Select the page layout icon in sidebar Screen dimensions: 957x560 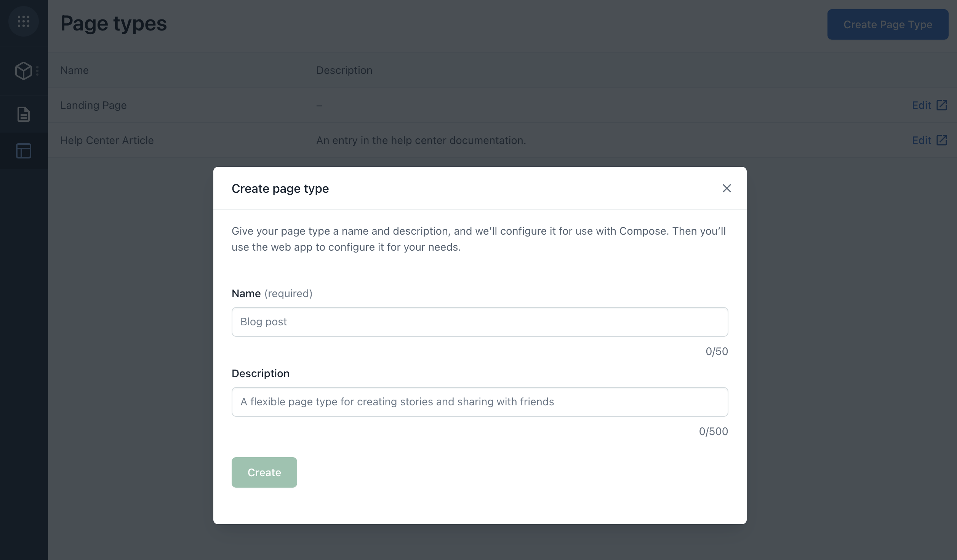tap(24, 151)
